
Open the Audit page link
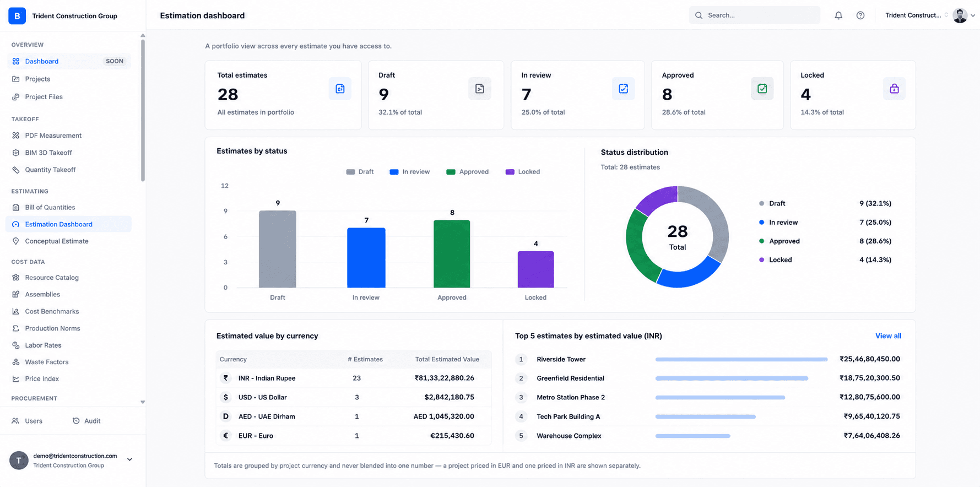(x=86, y=421)
